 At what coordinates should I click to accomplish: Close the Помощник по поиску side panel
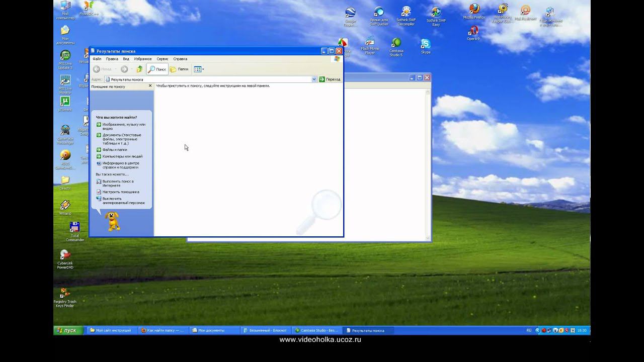pos(150,86)
